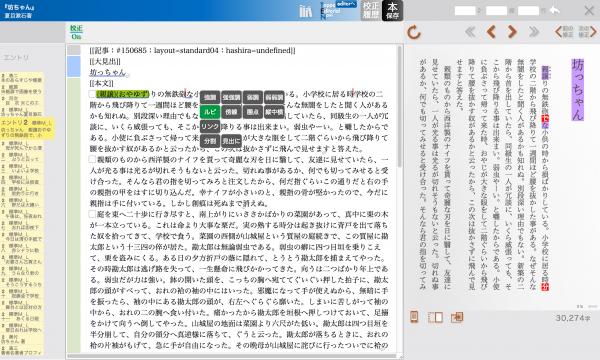Advance to the next preview page

(x=512, y=32)
